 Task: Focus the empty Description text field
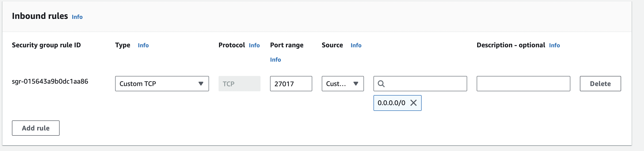[x=523, y=84]
